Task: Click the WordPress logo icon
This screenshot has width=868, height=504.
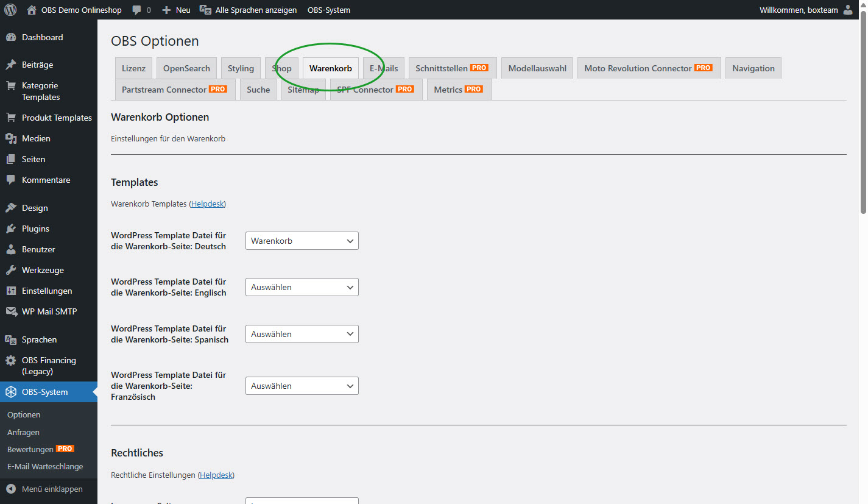Action: [10, 10]
